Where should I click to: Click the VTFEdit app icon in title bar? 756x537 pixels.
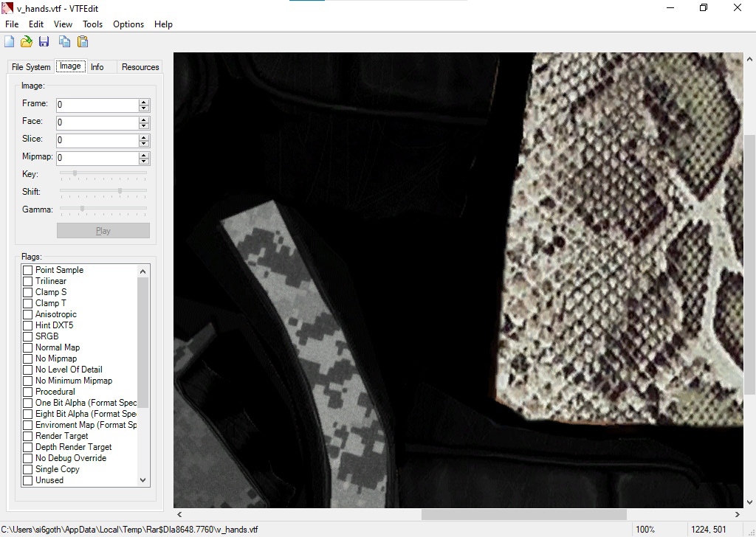click(7, 7)
